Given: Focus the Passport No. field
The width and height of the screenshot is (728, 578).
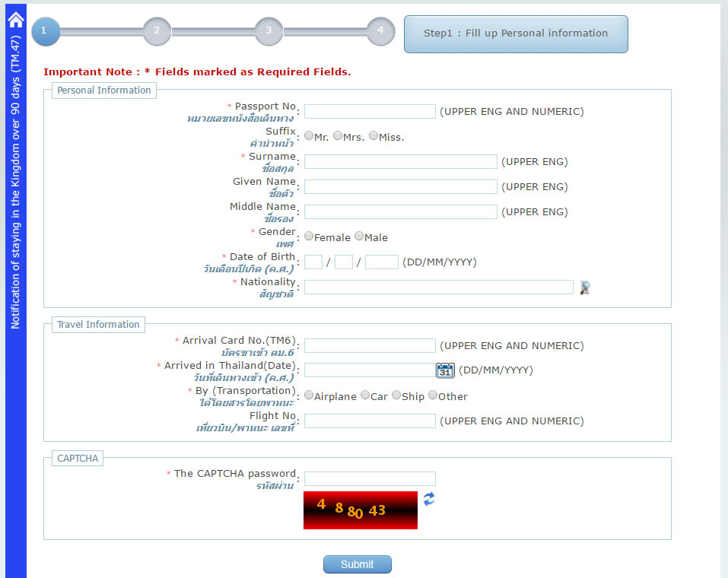Looking at the screenshot, I should tap(370, 112).
